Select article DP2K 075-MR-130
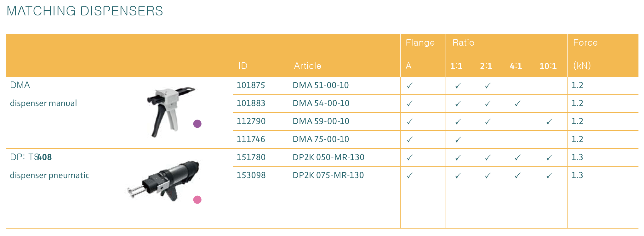The height and width of the screenshot is (236, 644). pos(328,175)
